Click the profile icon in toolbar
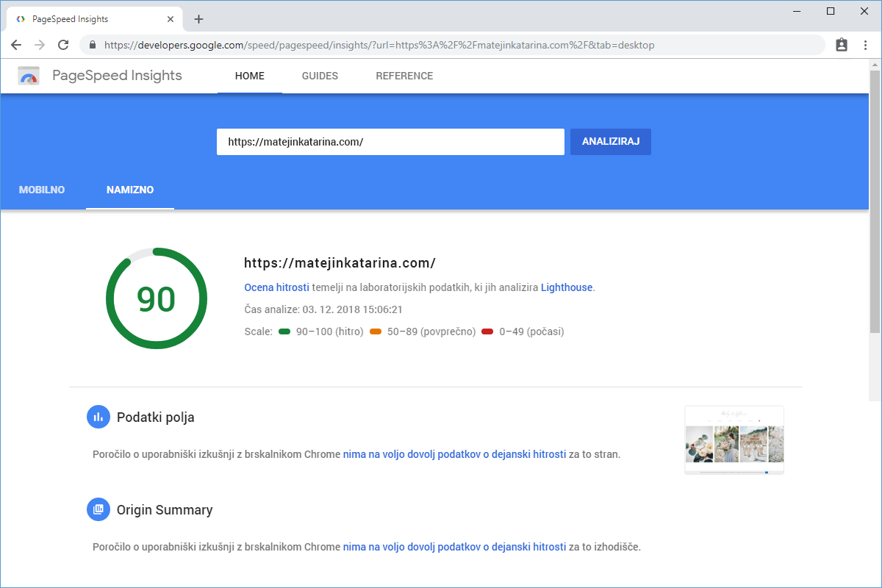This screenshot has height=588, width=882. click(842, 45)
